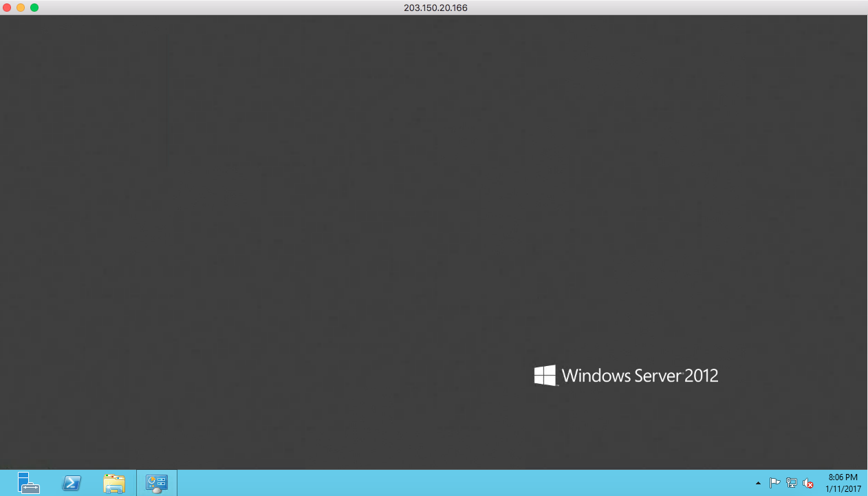868x496 pixels.
Task: Click the Start hot corner left of Server Manager
Action: (x=2, y=493)
